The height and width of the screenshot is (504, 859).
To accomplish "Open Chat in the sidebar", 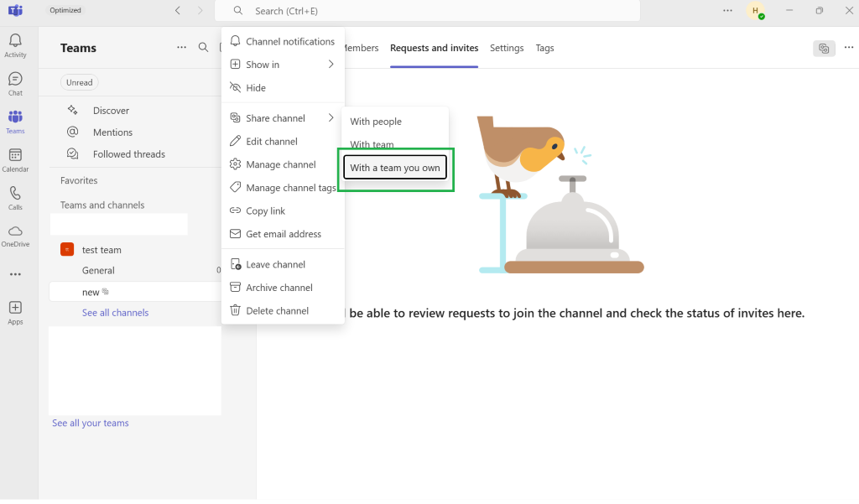I will [x=15, y=84].
